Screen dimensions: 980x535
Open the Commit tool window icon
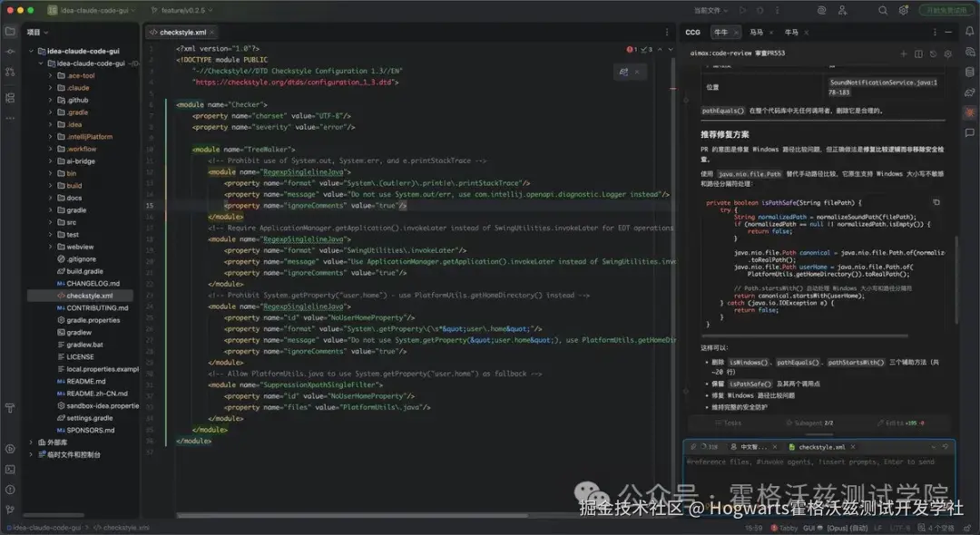[10, 52]
